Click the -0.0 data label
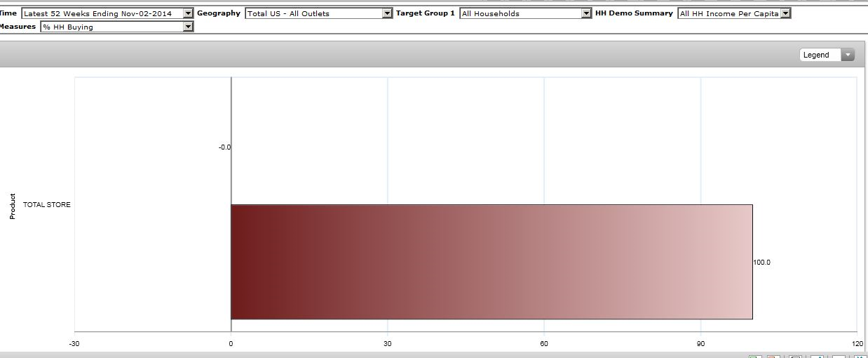Viewport: 868px width, 358px height. click(224, 147)
